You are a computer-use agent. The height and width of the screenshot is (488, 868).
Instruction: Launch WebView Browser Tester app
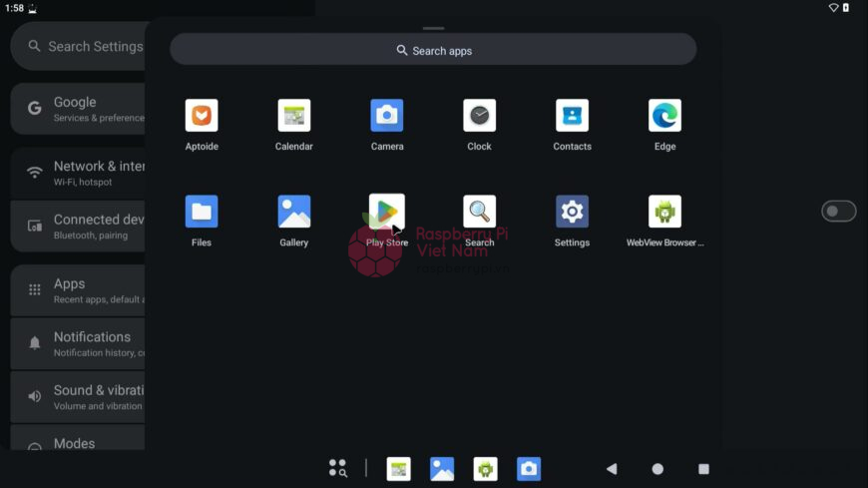click(x=665, y=212)
